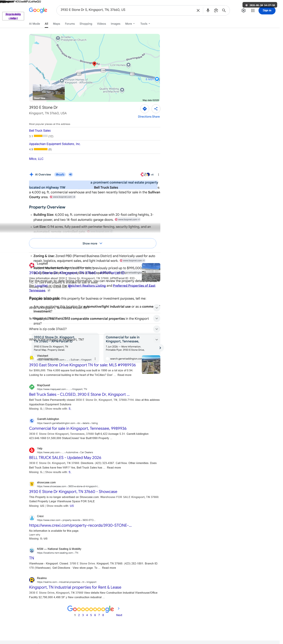Viewport: 283px width, 644px height.
Task: Click the Google logo
Action: click(x=38, y=10)
